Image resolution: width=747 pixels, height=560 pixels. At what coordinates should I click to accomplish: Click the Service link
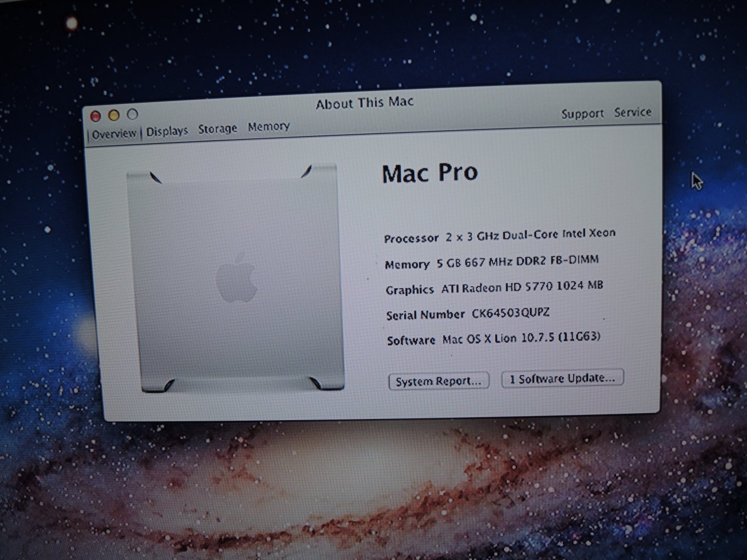[x=633, y=112]
